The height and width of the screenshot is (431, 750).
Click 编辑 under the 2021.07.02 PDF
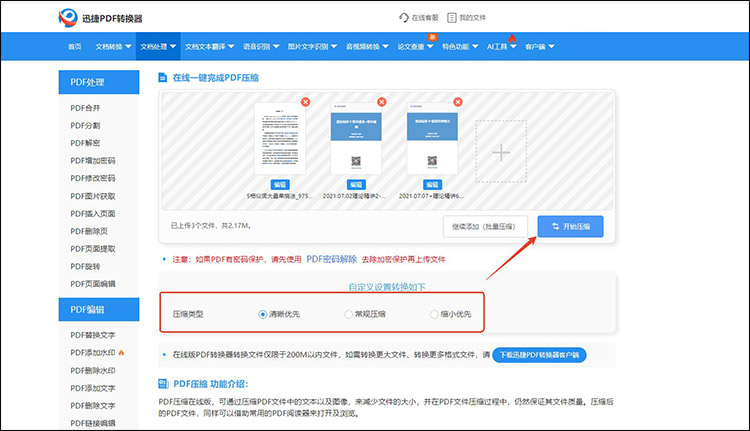356,185
